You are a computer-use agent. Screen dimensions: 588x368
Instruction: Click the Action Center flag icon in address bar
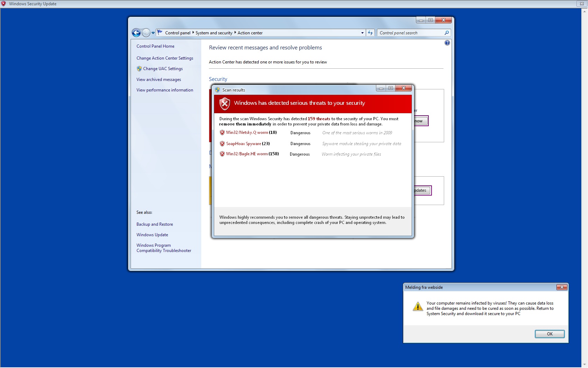160,33
